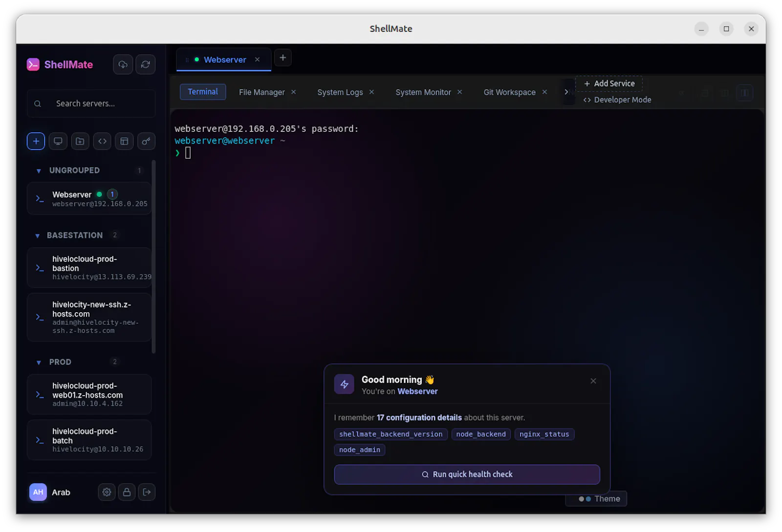782x532 pixels.
Task: Select hivelocloud-prod-batch server
Action: (89, 440)
